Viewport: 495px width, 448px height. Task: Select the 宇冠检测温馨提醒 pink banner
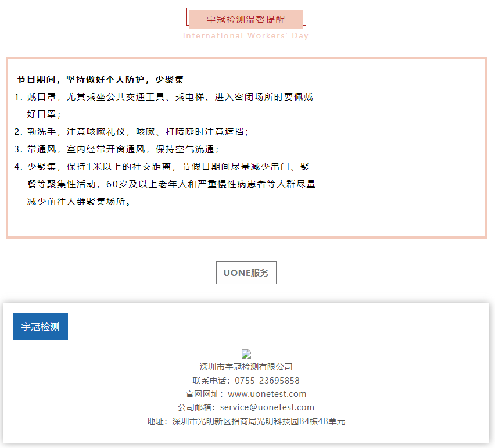[x=246, y=19]
